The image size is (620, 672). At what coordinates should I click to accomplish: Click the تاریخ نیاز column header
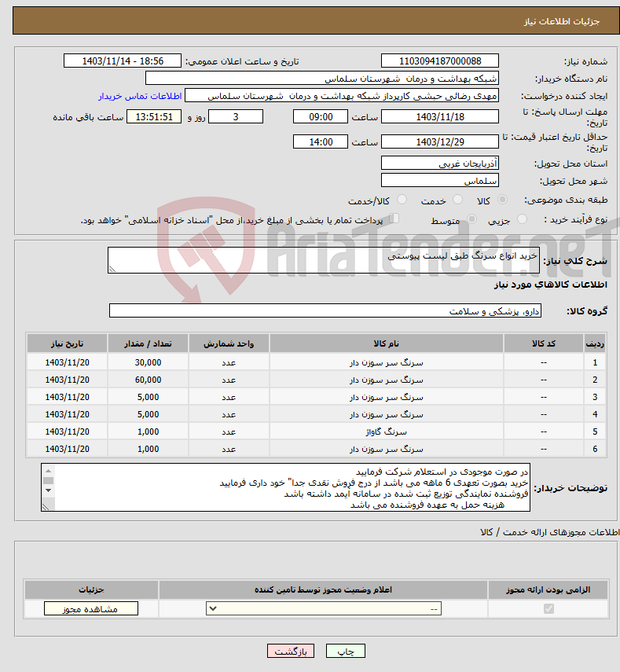[x=68, y=343]
